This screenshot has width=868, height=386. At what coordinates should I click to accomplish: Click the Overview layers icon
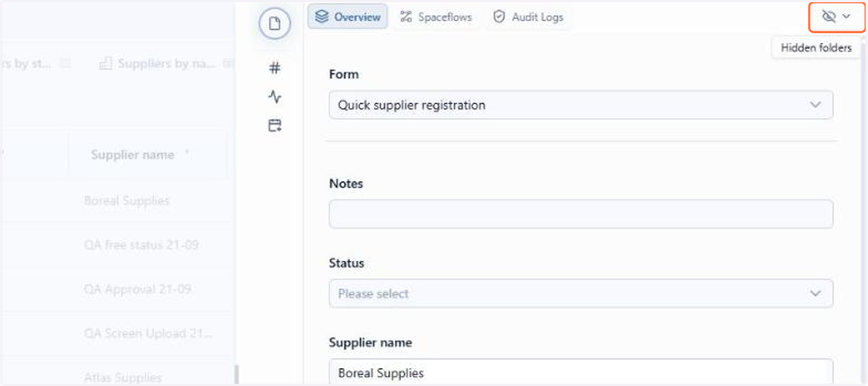pos(322,17)
